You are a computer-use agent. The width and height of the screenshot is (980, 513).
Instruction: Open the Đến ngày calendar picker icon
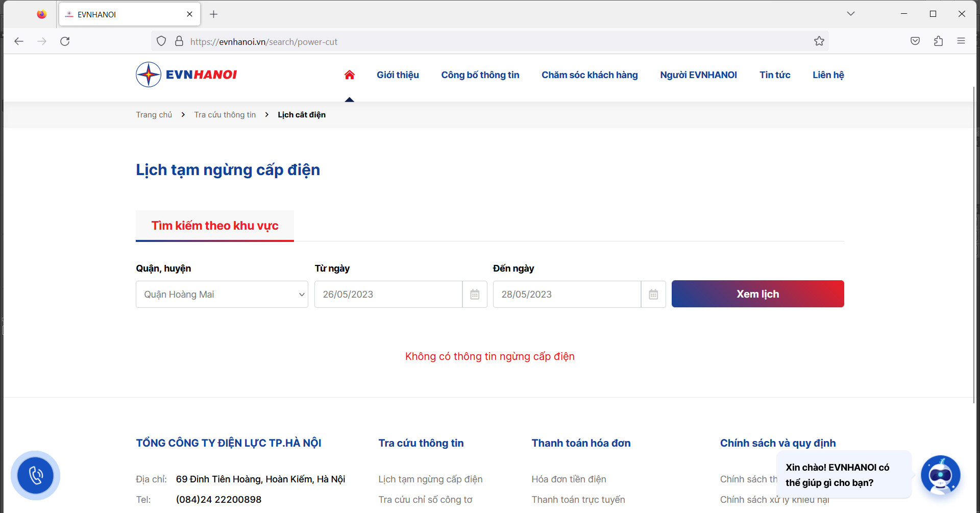coord(653,295)
